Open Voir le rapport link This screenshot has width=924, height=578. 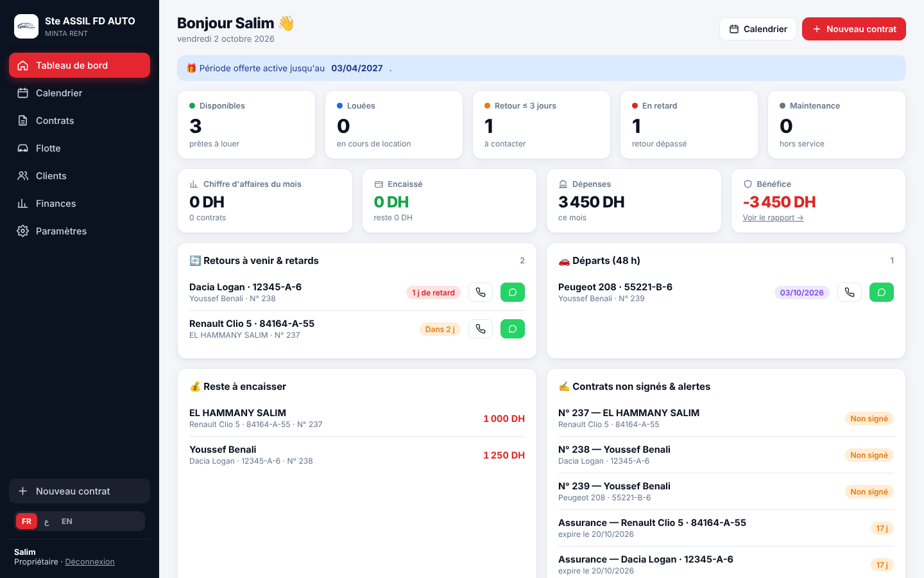click(773, 218)
